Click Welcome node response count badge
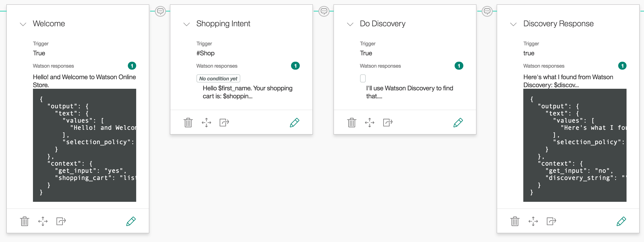 tap(132, 66)
